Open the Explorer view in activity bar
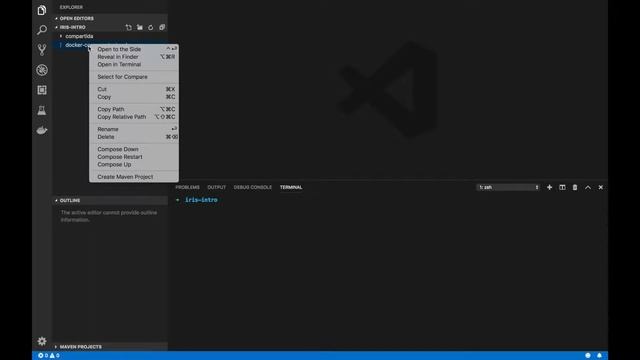Viewport: 640px width, 360px height. tap(42, 10)
